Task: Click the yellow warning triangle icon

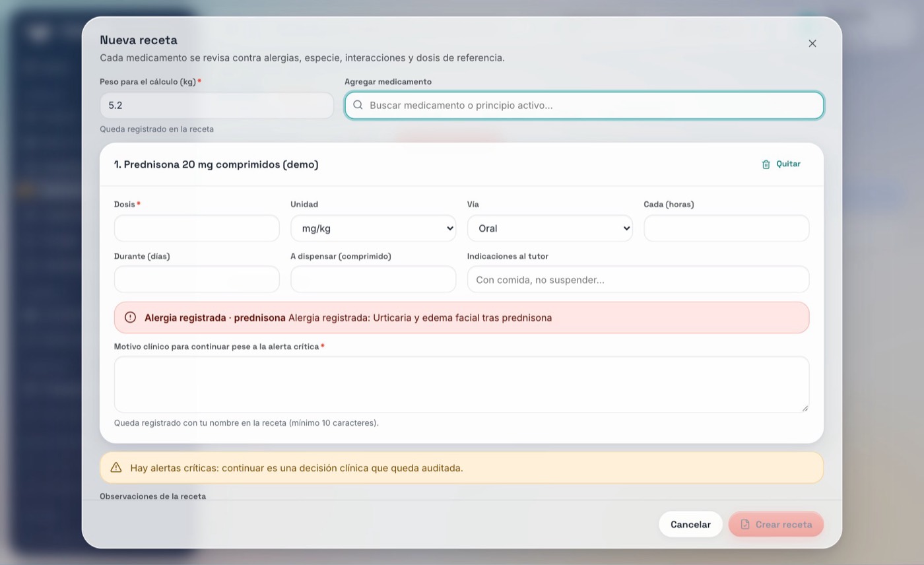Action: (116, 467)
